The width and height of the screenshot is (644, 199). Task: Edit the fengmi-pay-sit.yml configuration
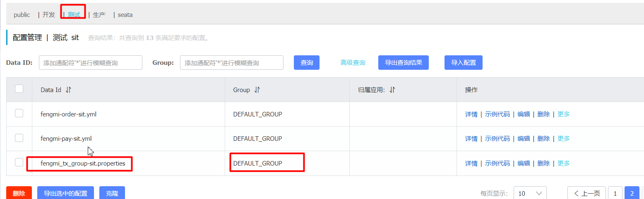tap(524, 139)
